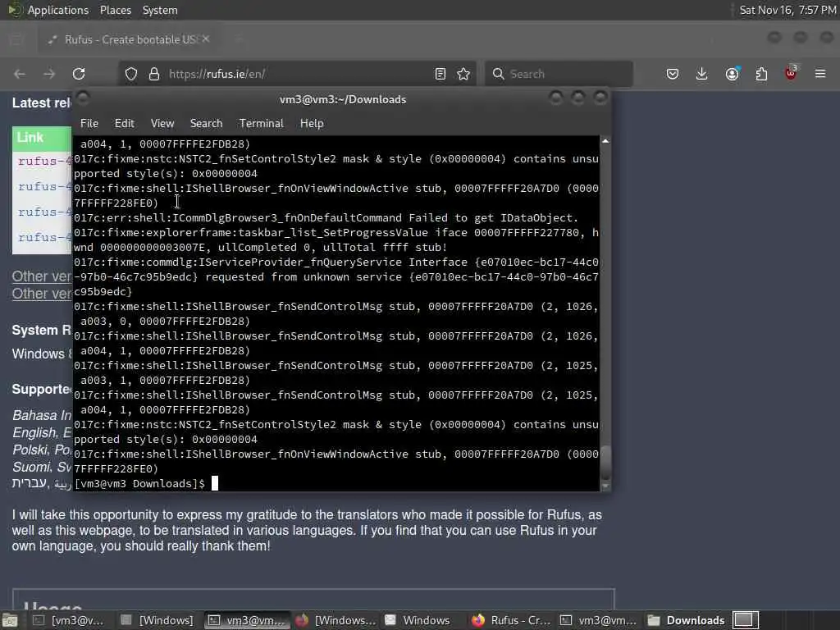Open Firefox hamburger menu
The height and width of the screenshot is (630, 840).
coord(820,74)
